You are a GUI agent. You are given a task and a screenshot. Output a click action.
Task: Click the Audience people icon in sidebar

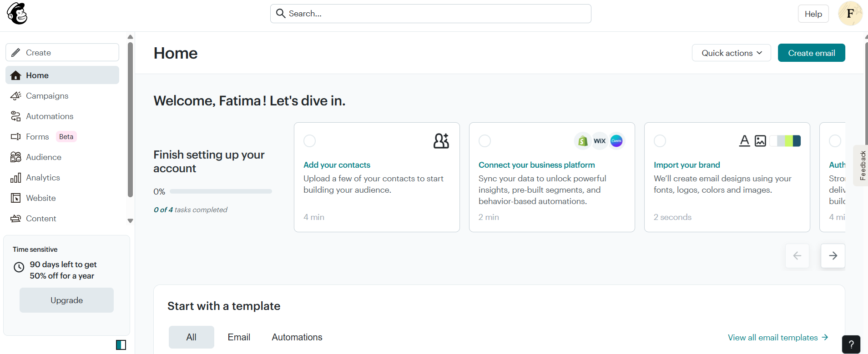pos(16,157)
